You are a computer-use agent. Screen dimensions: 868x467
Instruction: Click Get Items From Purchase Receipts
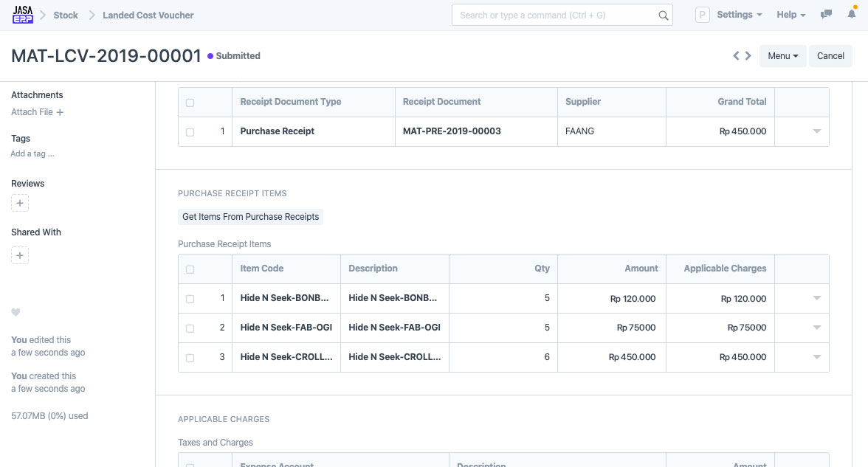pyautogui.click(x=250, y=217)
